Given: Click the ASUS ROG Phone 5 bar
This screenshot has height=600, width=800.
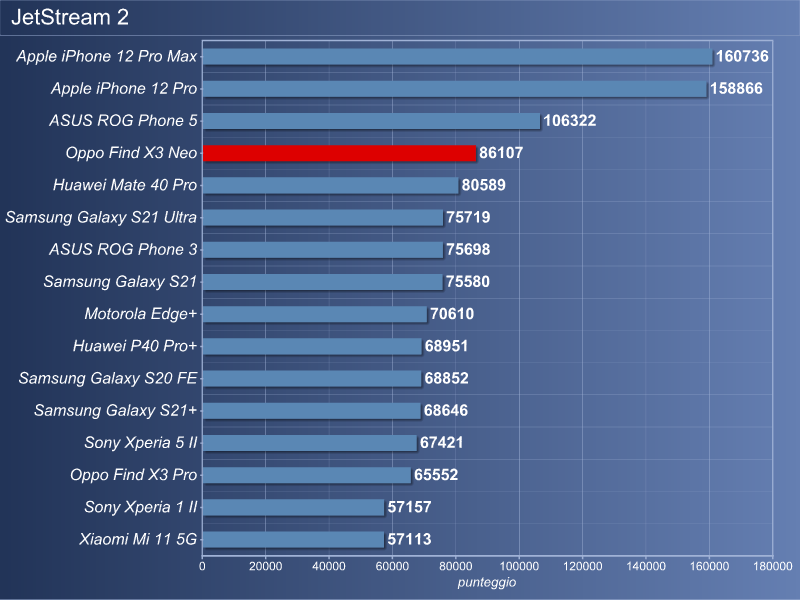Looking at the screenshot, I should pos(371,121).
